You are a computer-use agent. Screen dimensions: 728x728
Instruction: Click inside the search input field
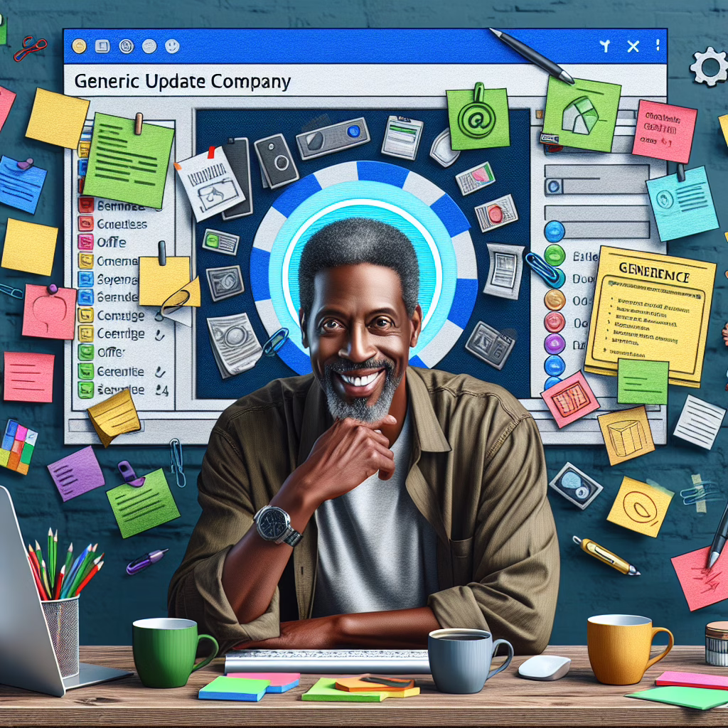click(601, 186)
